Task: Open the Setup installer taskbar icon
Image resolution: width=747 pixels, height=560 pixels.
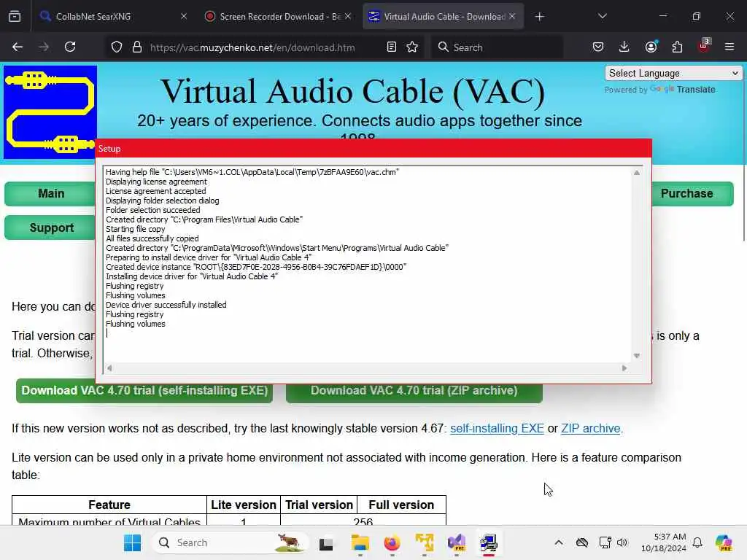Action: coord(488,542)
